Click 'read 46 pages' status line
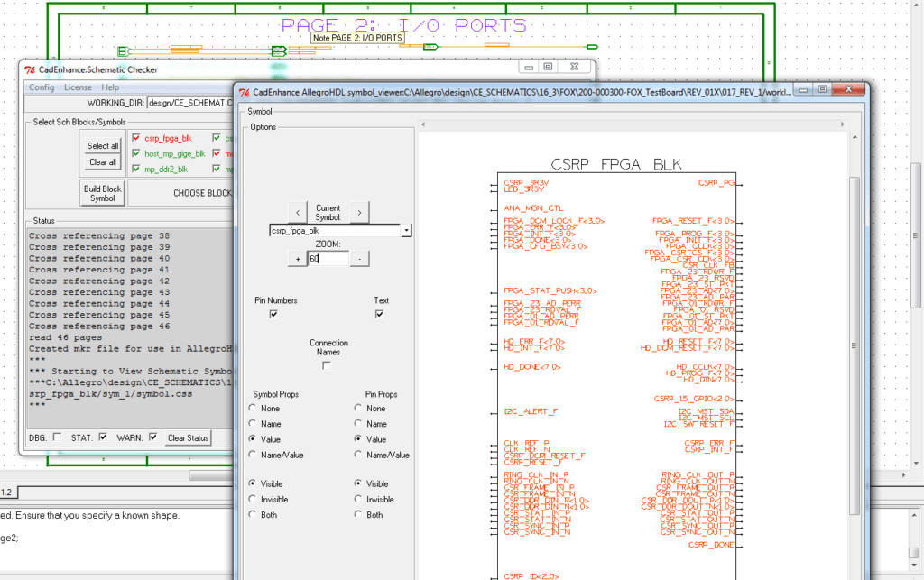Image resolution: width=924 pixels, height=580 pixels. tap(65, 337)
